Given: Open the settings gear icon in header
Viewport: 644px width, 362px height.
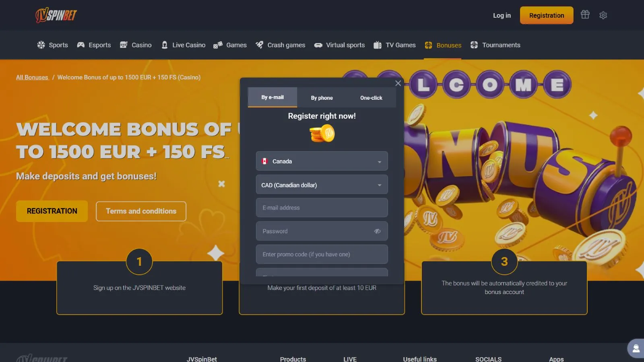Looking at the screenshot, I should (x=603, y=15).
